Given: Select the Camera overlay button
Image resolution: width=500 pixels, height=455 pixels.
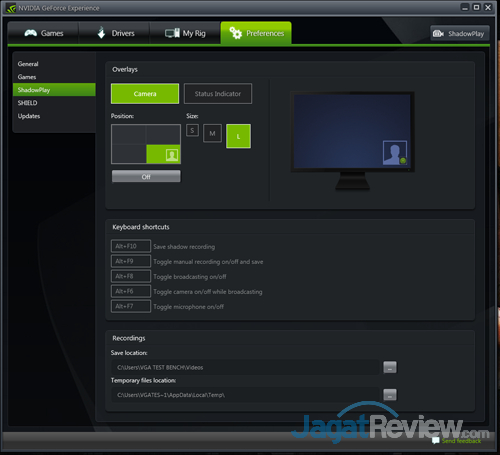Looking at the screenshot, I should coord(145,94).
